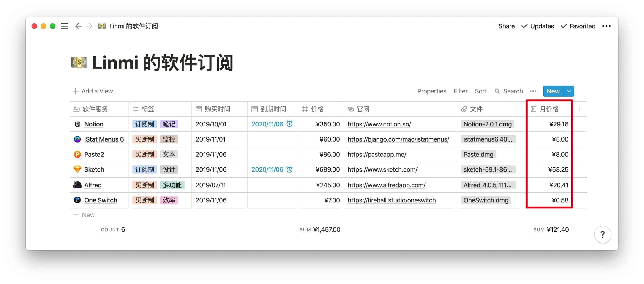This screenshot has width=644, height=284.
Task: Open the 文件 column header menu
Action: point(491,109)
